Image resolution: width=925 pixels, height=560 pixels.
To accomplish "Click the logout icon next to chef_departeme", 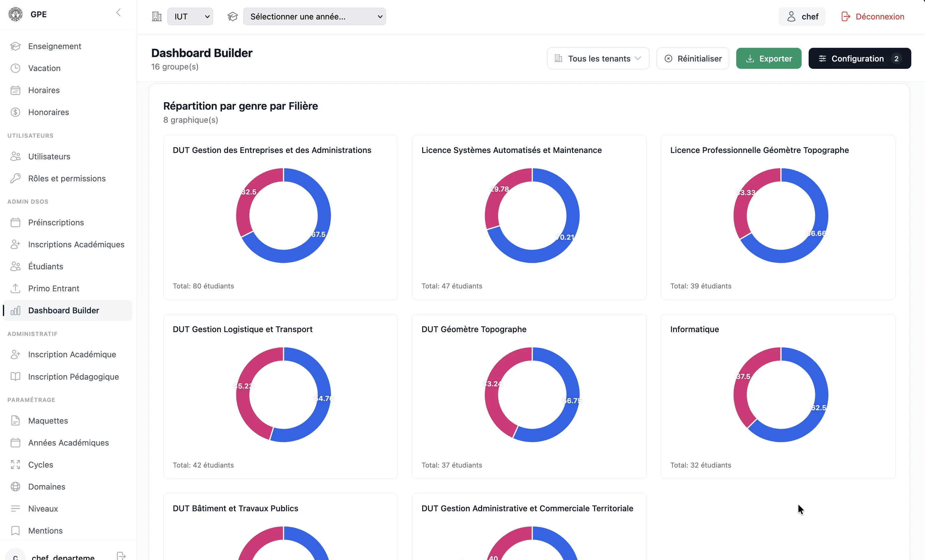I will tap(121, 556).
